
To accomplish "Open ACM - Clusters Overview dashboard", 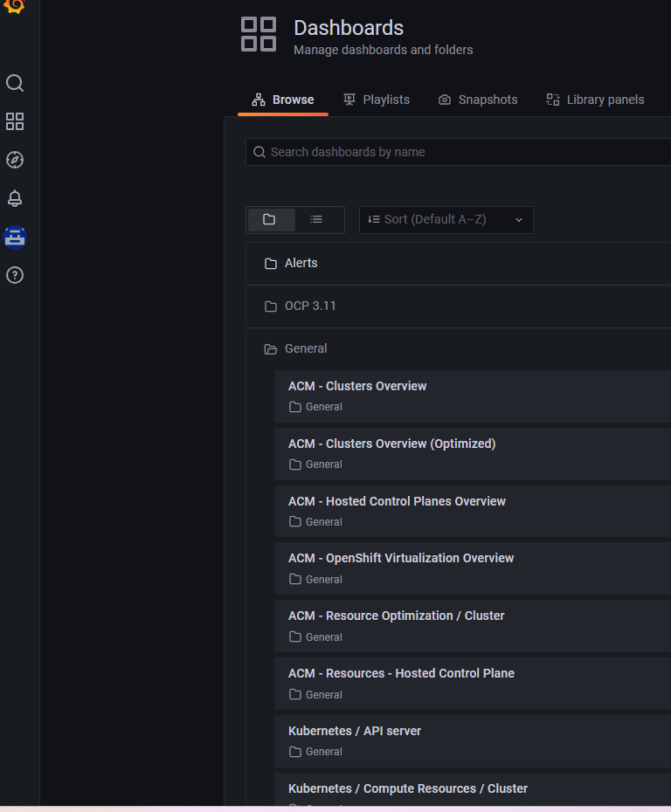I will pos(473,396).
